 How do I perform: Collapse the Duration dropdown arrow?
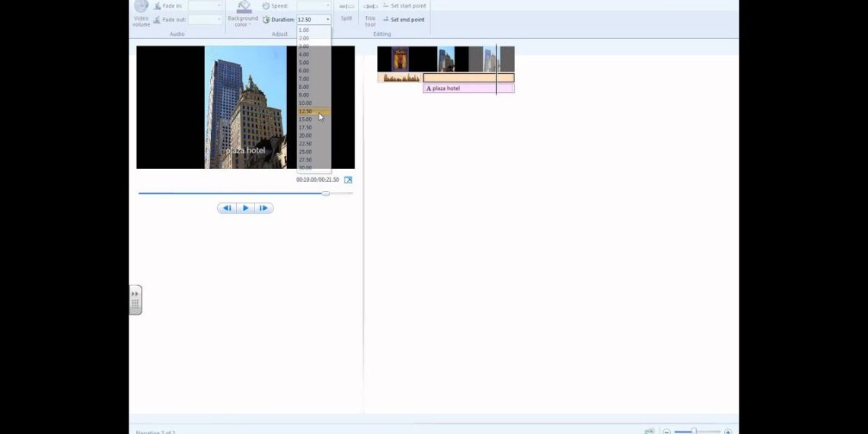327,19
